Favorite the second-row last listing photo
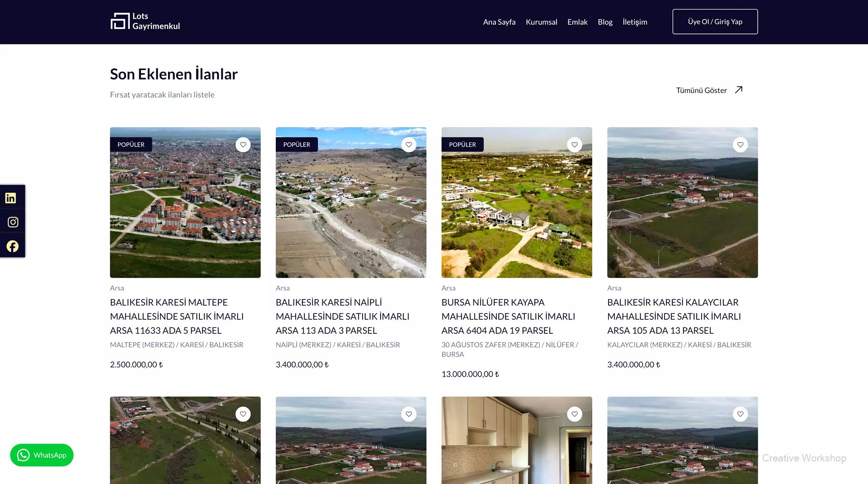This screenshot has height=484, width=868. click(x=741, y=414)
